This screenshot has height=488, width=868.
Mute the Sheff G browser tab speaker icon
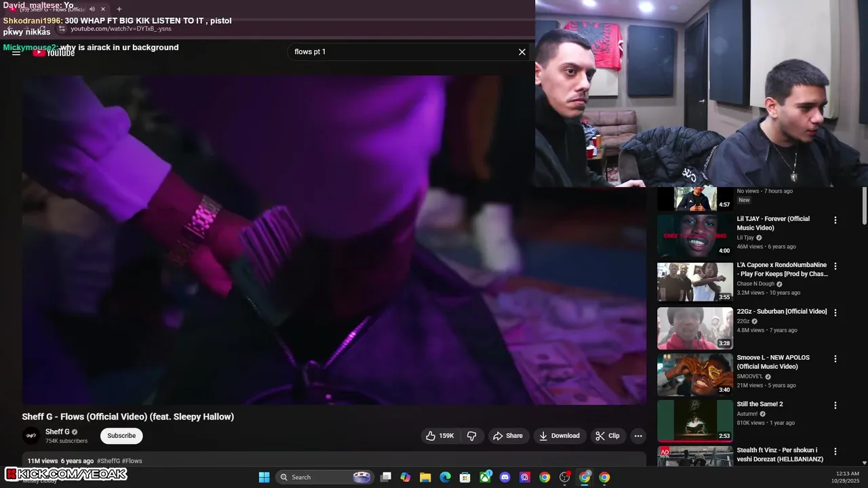click(92, 9)
